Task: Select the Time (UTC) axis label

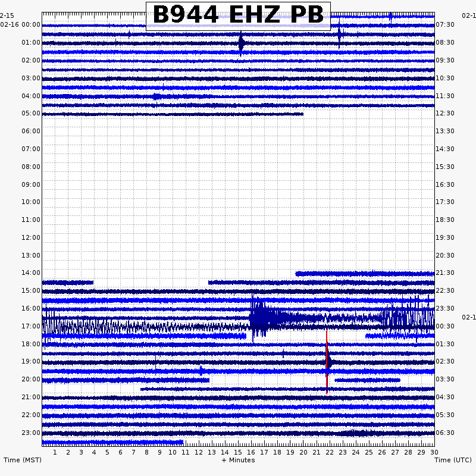Action: [x=453, y=460]
